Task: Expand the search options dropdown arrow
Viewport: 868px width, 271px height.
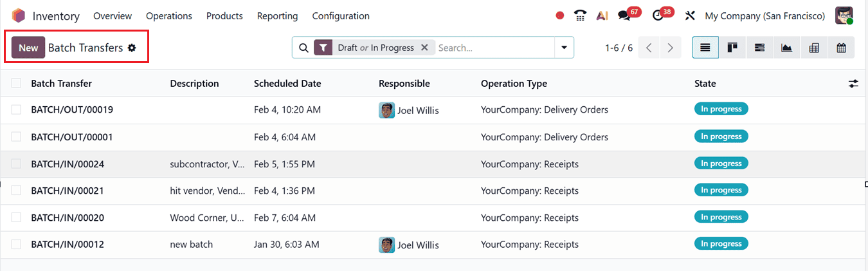Action: point(564,48)
